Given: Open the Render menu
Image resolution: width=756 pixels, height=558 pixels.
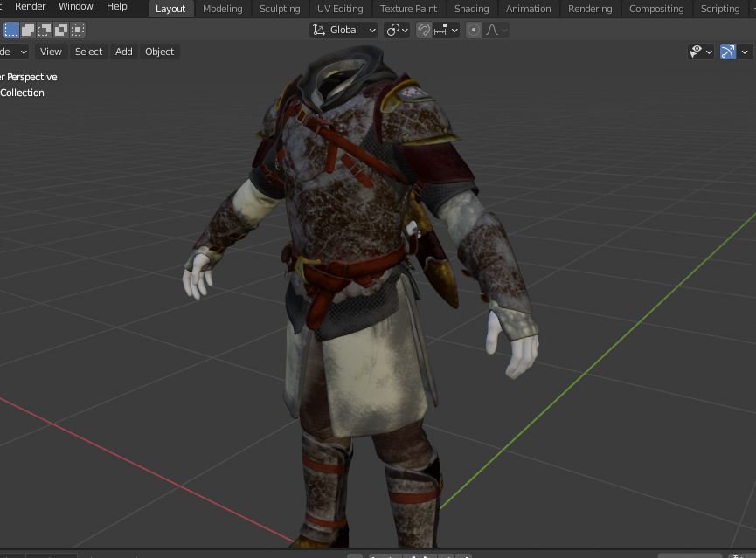Looking at the screenshot, I should 31,7.
